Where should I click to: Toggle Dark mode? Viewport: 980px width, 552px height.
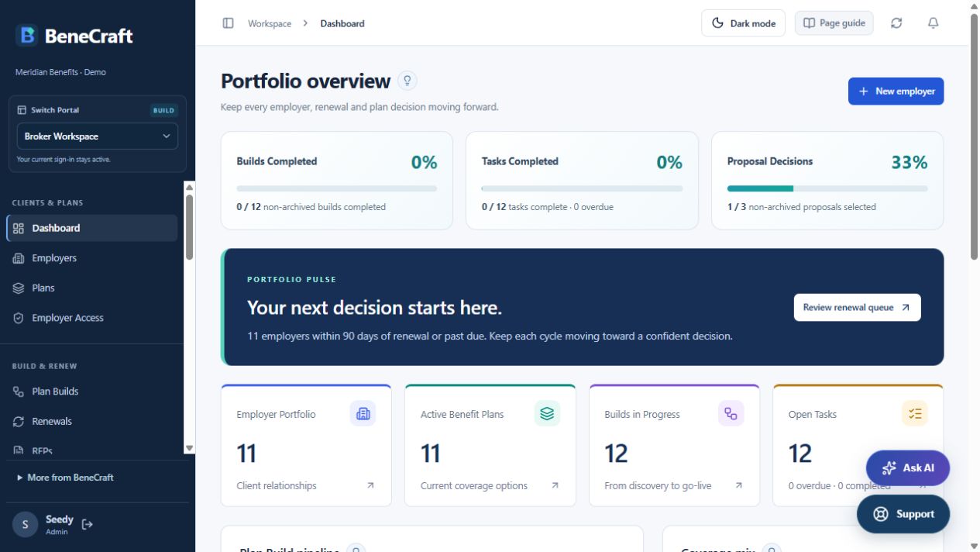tap(743, 23)
